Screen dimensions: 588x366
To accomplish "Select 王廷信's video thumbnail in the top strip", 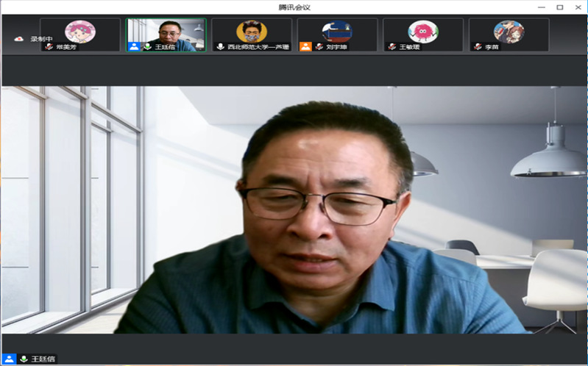I will [166, 34].
